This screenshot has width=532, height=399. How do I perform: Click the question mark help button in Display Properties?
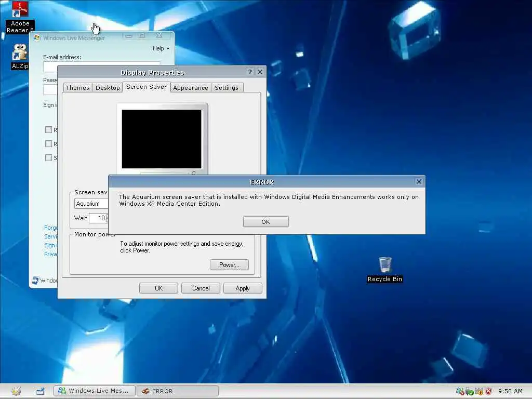click(x=250, y=72)
